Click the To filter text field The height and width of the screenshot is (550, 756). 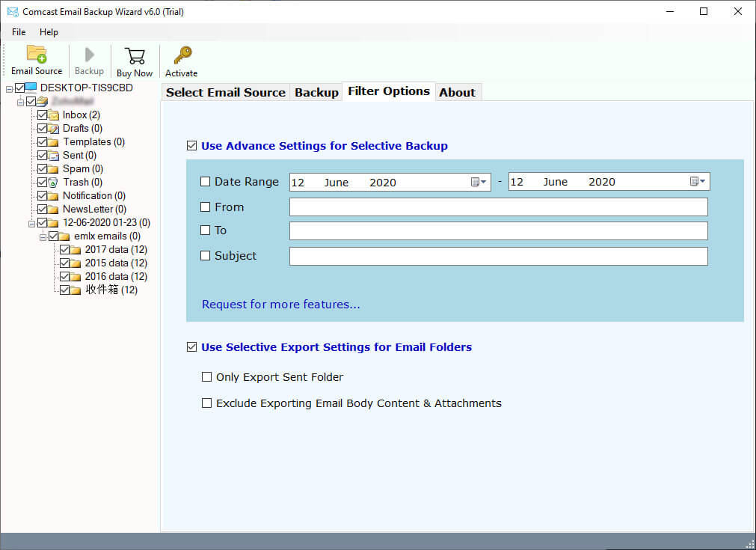pyautogui.click(x=499, y=230)
